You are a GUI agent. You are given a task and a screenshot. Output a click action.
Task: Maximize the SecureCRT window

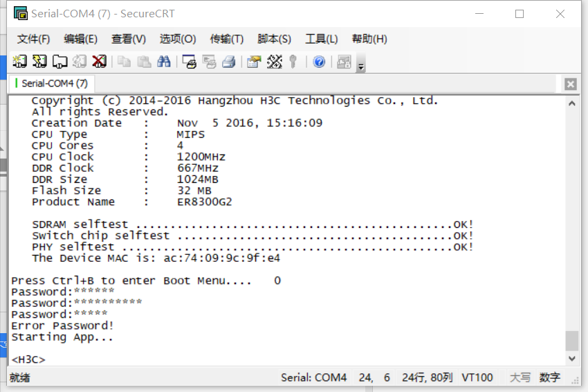(x=520, y=14)
